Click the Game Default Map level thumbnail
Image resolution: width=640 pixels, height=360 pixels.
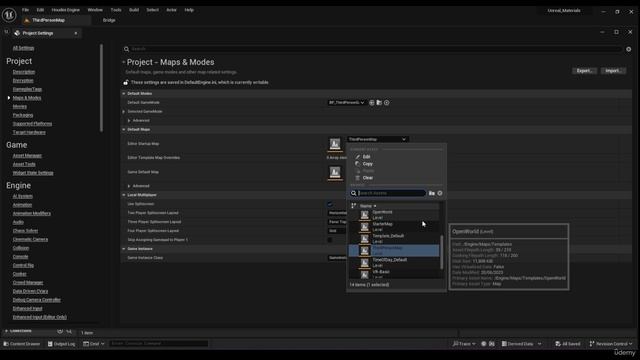point(335,172)
